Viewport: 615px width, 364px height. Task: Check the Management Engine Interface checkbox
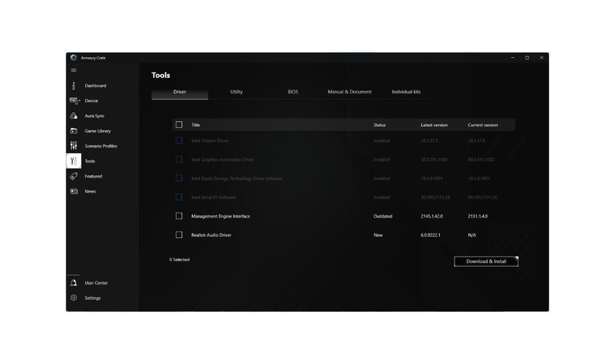(179, 216)
